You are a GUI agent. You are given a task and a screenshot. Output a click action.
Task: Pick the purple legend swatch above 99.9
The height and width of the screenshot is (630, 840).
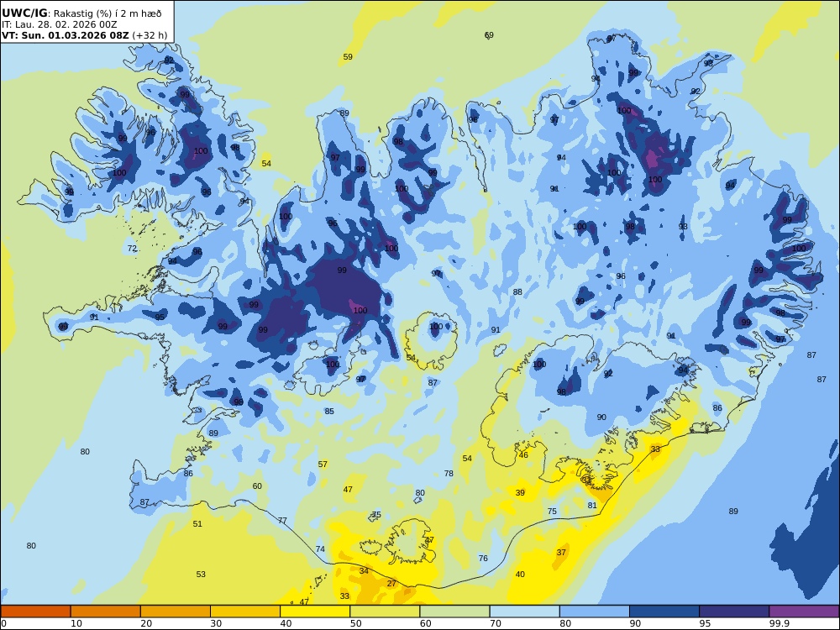tap(804, 612)
